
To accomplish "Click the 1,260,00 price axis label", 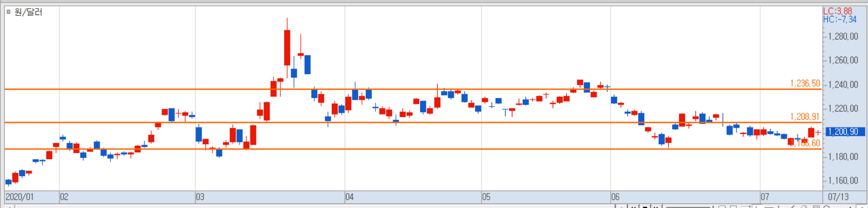I will tap(843, 60).
